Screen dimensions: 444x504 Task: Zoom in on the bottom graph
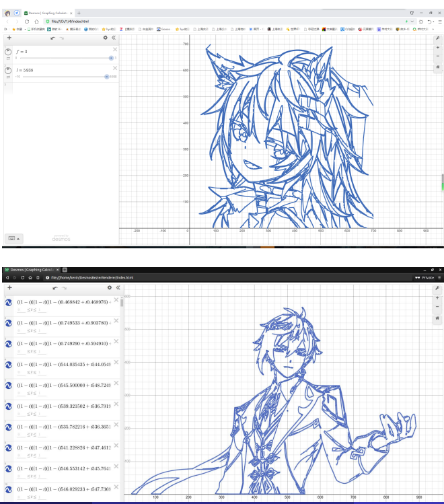[437, 298]
